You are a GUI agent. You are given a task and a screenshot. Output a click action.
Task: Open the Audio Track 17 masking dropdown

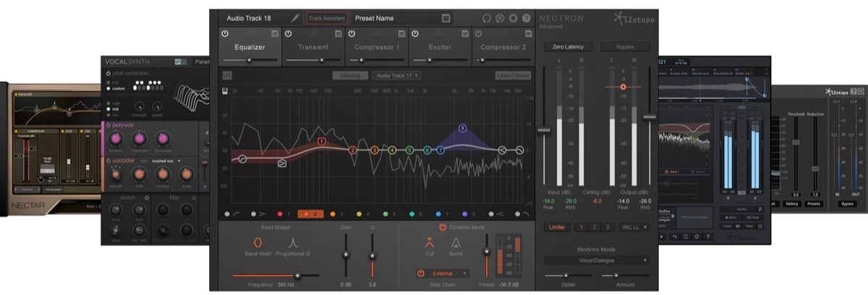pyautogui.click(x=397, y=75)
